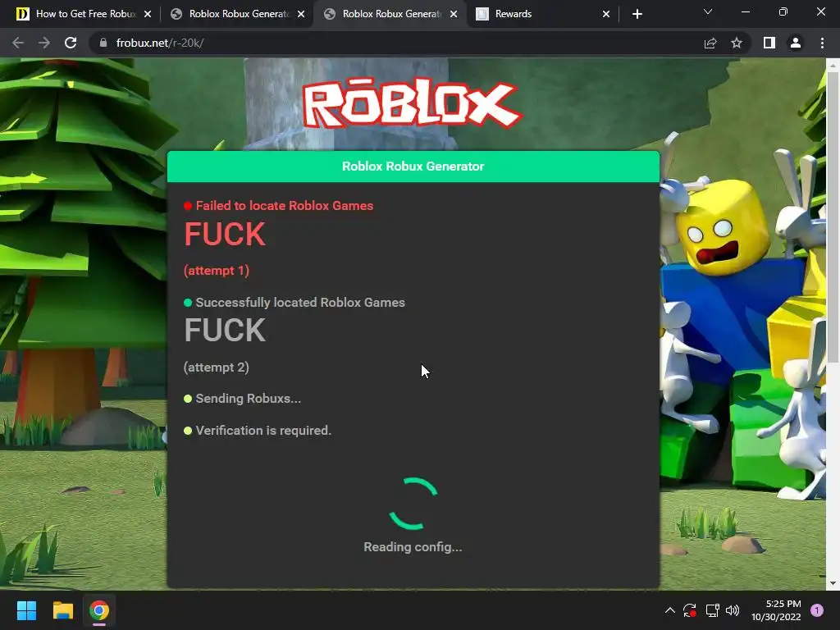Open the clock and calendar flyout
Image resolution: width=840 pixels, height=630 pixels.
pos(776,610)
